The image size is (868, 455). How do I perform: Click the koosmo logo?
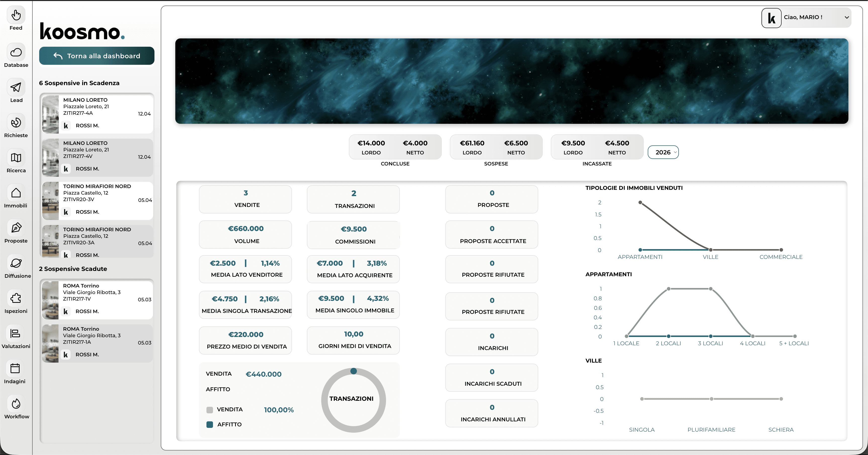click(x=82, y=31)
